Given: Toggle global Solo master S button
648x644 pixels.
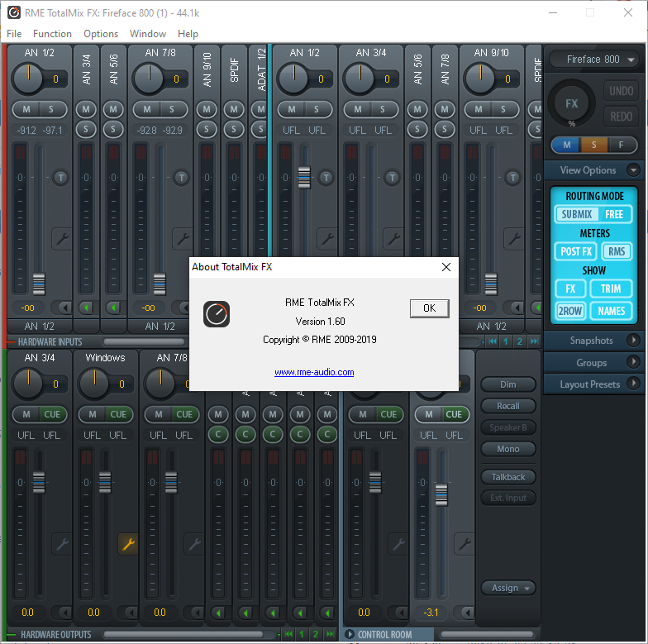Looking at the screenshot, I should [x=593, y=145].
